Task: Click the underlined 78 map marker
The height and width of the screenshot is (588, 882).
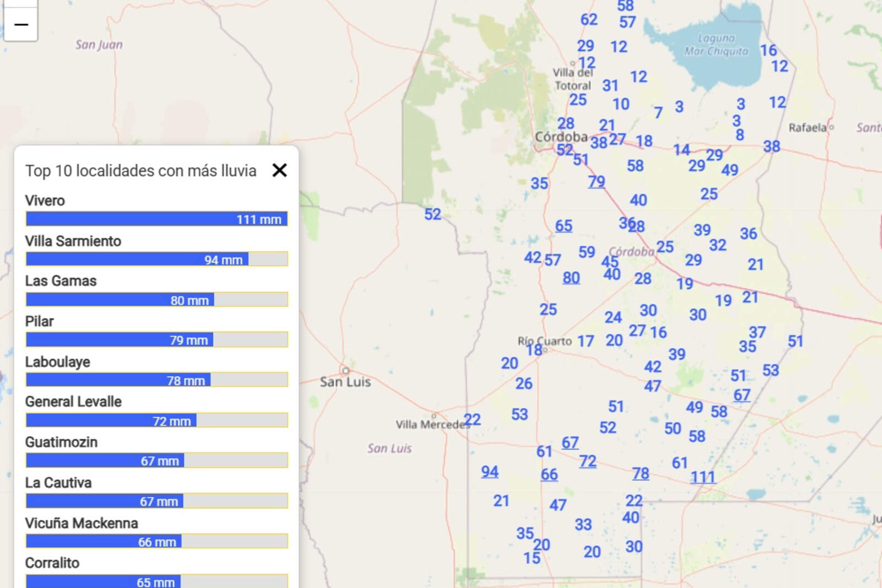Action: (x=641, y=473)
